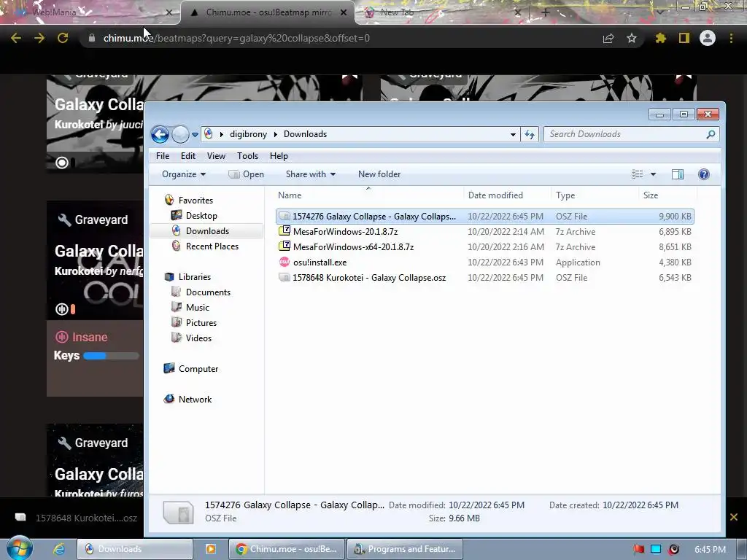Open the Edit menu
747x560 pixels.
coord(187,156)
